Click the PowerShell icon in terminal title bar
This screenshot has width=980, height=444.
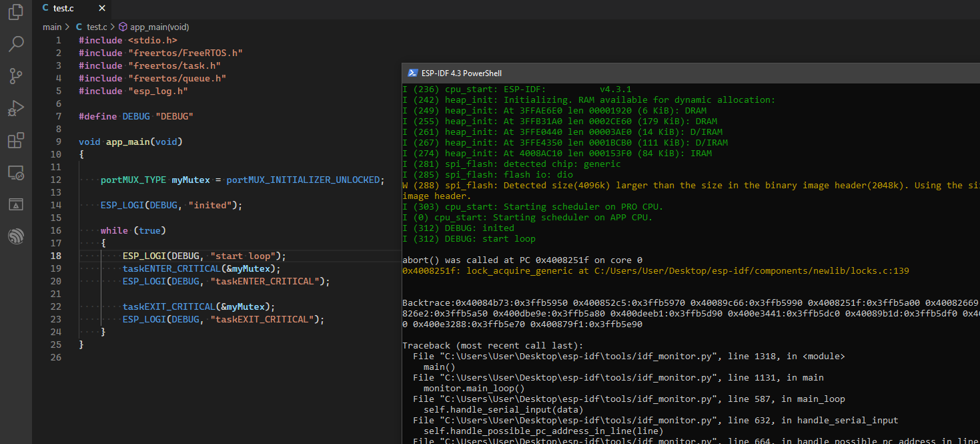coord(413,73)
